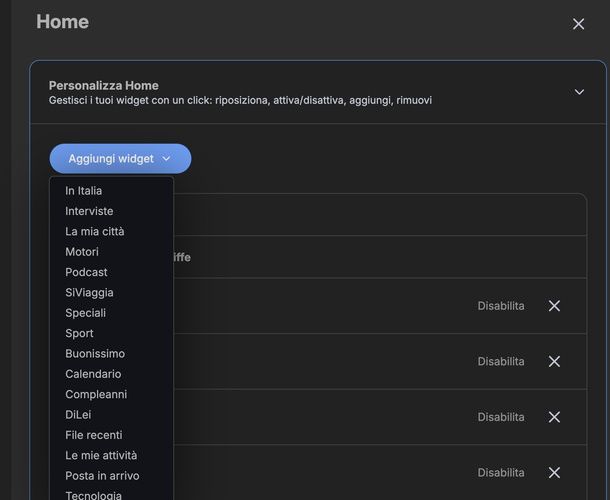Click Disabilita on the second widget row
Image resolution: width=610 pixels, height=500 pixels.
(501, 361)
